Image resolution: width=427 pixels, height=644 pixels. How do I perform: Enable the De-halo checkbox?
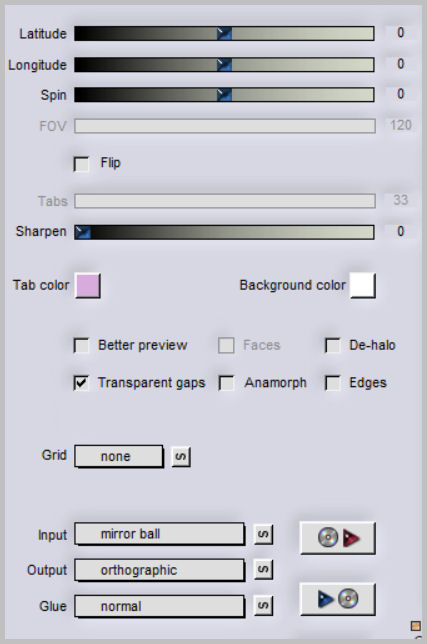[x=333, y=345]
